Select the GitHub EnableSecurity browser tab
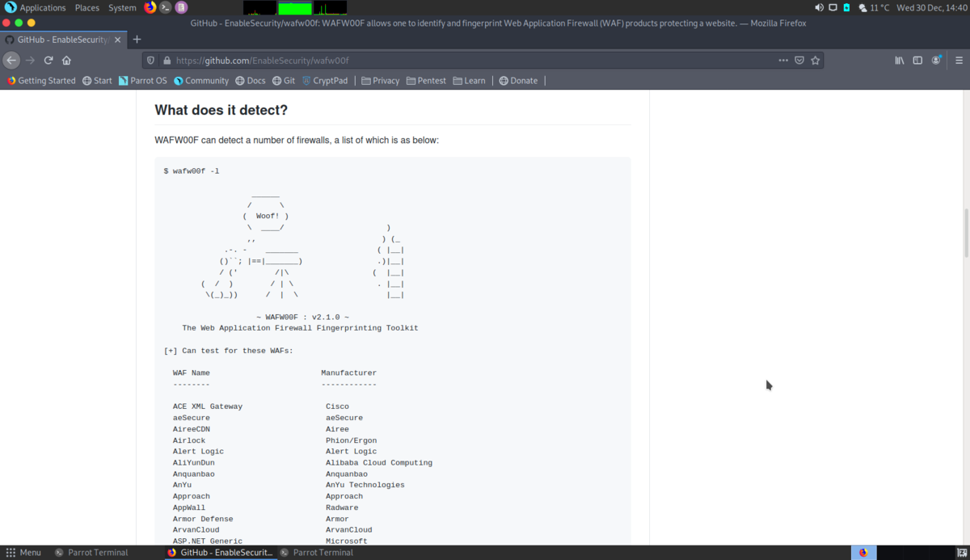 pyautogui.click(x=62, y=39)
